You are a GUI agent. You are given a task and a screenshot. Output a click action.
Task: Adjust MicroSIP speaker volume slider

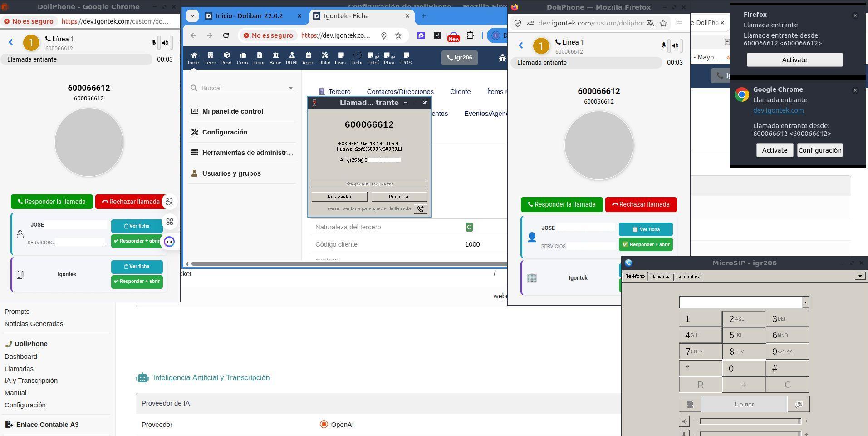tap(750, 421)
